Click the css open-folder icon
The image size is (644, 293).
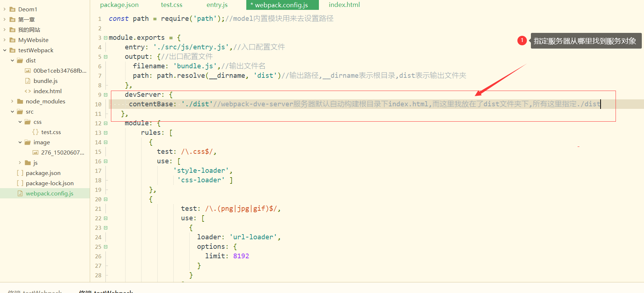28,122
